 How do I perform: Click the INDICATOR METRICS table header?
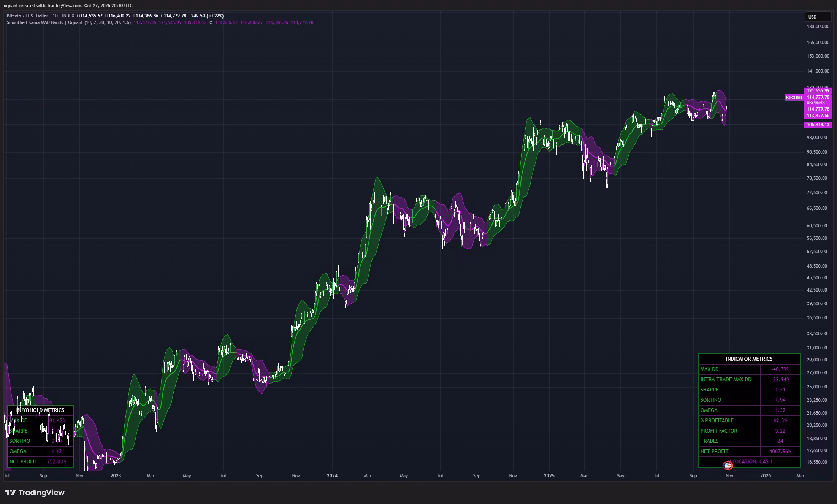tap(749, 359)
